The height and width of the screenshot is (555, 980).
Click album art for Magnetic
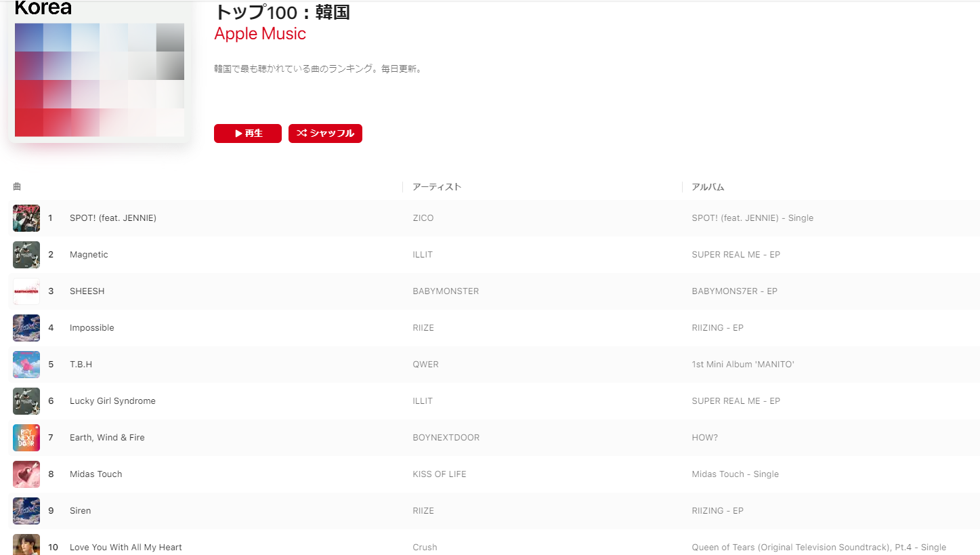[26, 255]
